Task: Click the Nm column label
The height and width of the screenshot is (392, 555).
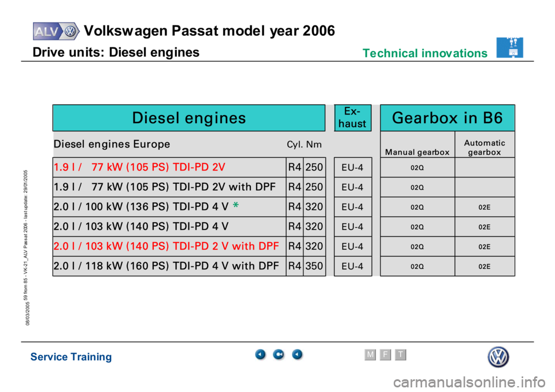Action: (x=314, y=145)
